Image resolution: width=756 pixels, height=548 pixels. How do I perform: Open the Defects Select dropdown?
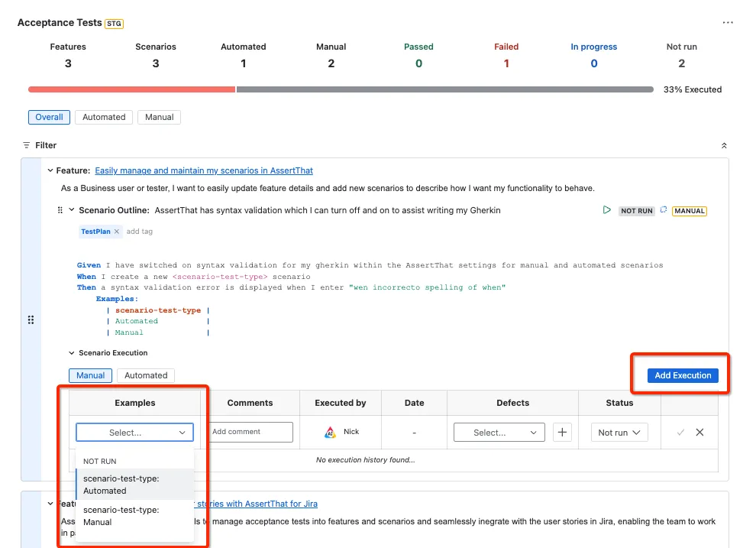point(499,433)
